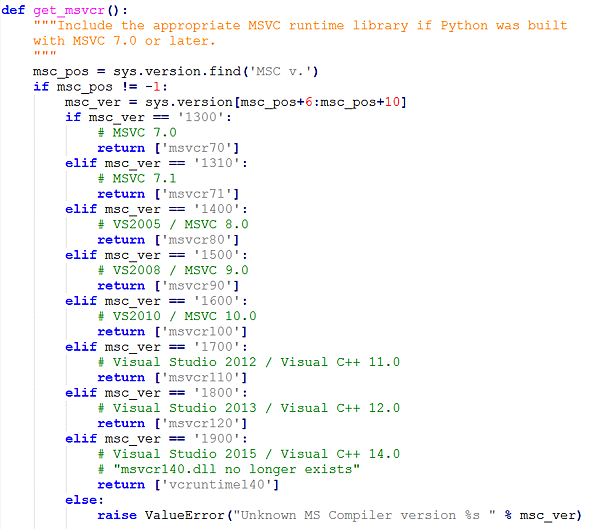Click the ValueError name
The image size is (600, 529).
point(185,515)
